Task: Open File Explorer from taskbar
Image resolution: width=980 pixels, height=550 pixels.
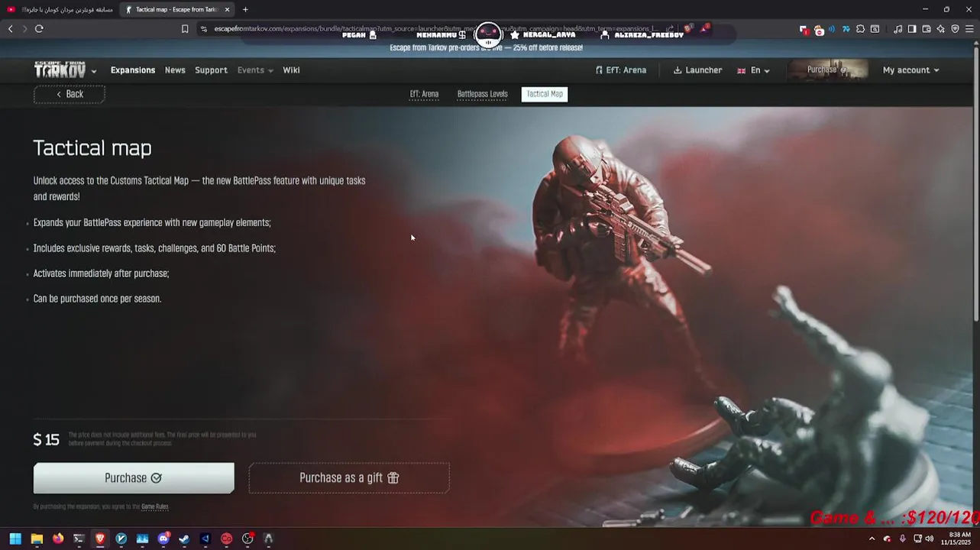Action: (37, 539)
